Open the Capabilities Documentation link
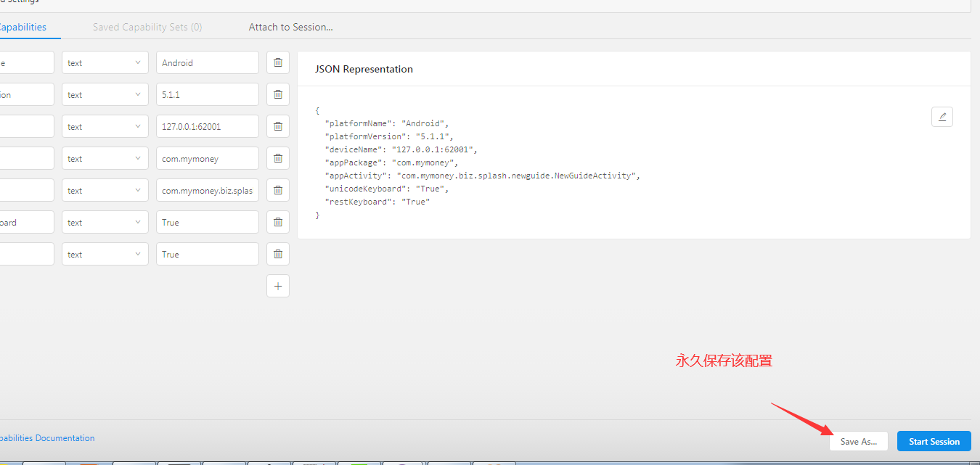The width and height of the screenshot is (980, 465). (x=47, y=438)
